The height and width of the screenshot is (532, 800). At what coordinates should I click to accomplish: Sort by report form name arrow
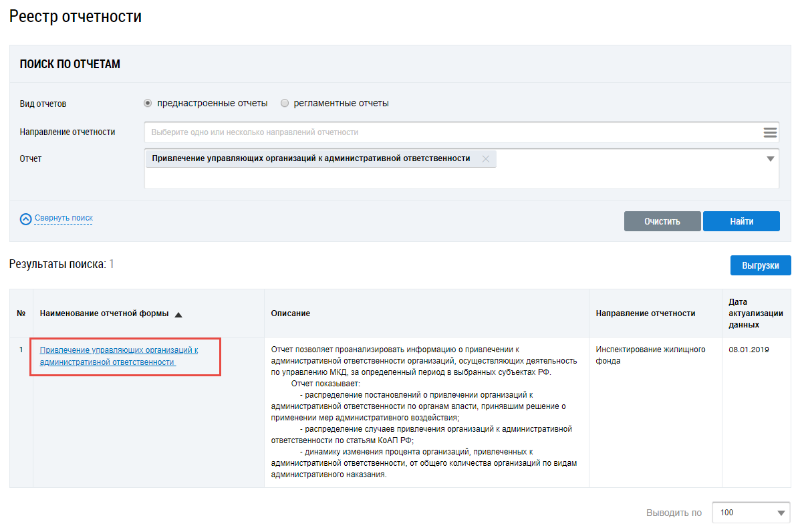coord(178,314)
